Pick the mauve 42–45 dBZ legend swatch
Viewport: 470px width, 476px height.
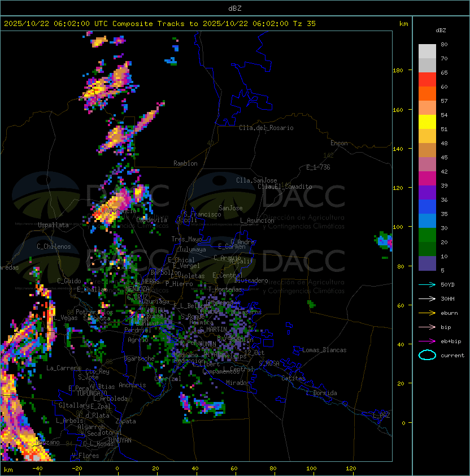(427, 165)
